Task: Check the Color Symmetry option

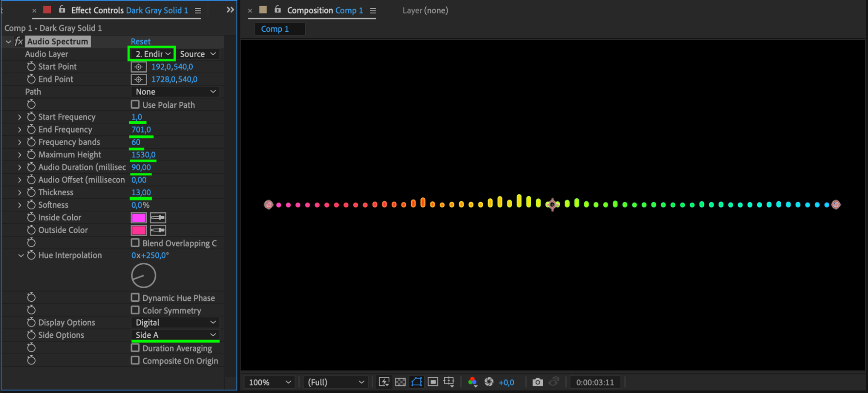Action: tap(135, 310)
